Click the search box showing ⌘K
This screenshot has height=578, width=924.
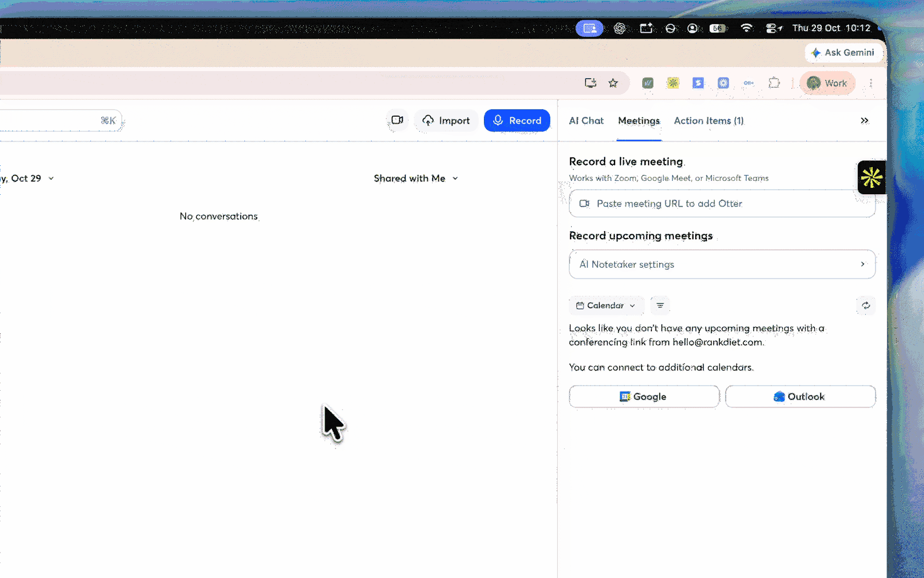(61, 120)
